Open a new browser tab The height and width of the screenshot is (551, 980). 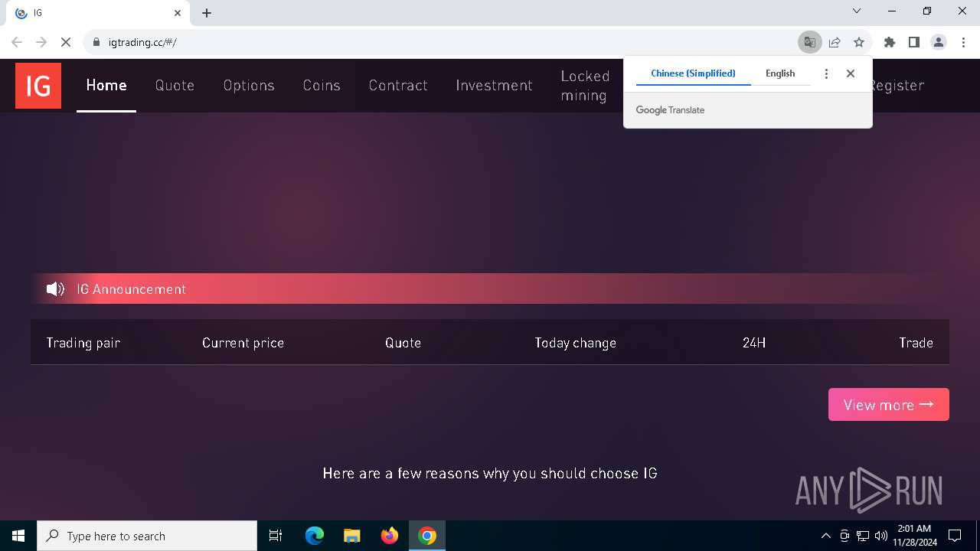coord(207,13)
